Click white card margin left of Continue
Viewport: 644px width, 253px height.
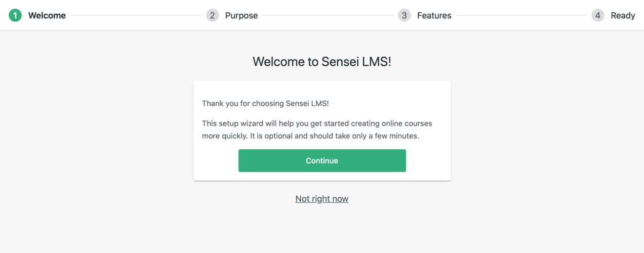(216, 160)
